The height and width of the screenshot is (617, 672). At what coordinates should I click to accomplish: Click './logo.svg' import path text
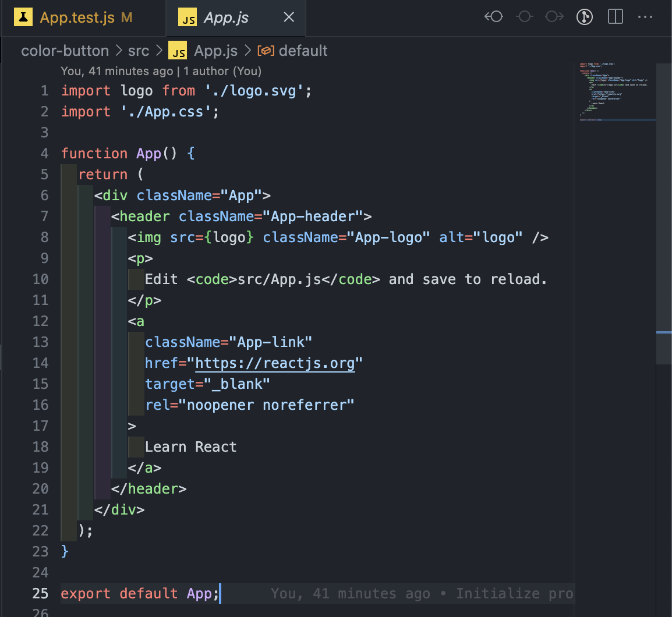tap(254, 91)
